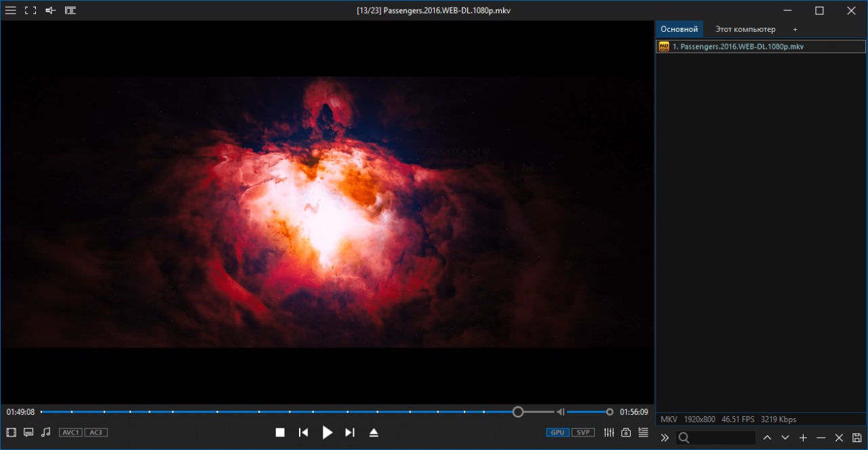This screenshot has width=868, height=450.
Task: Minimize the player window
Action: pyautogui.click(x=787, y=10)
